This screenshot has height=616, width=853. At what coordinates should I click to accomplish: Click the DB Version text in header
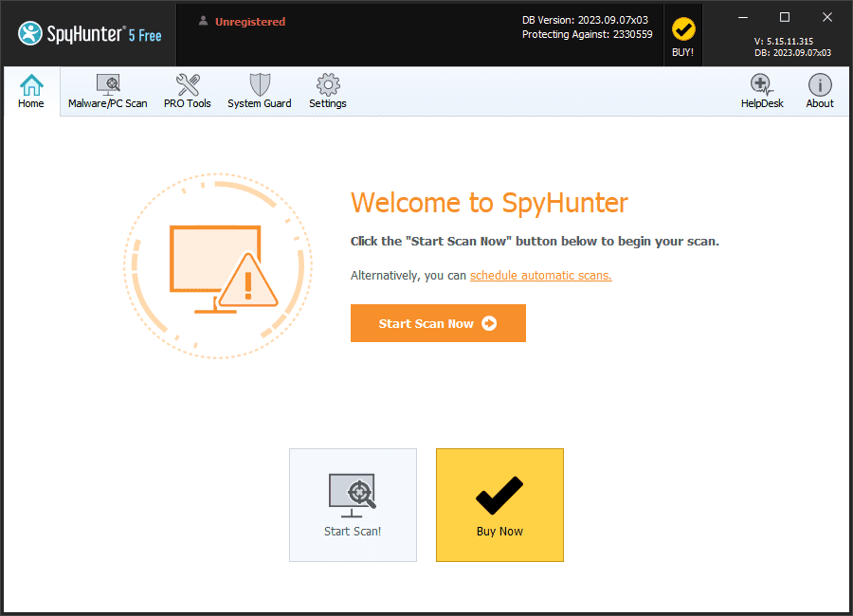(586, 20)
